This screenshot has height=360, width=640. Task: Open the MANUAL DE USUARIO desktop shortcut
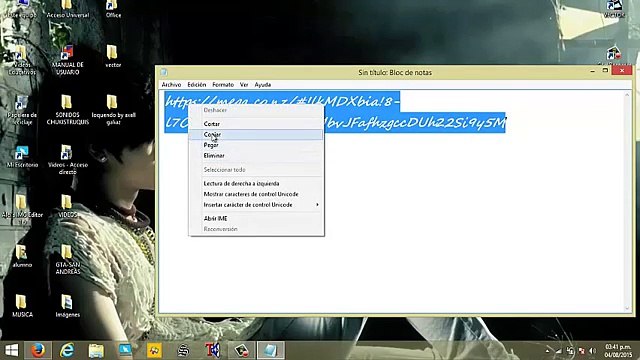[67, 60]
